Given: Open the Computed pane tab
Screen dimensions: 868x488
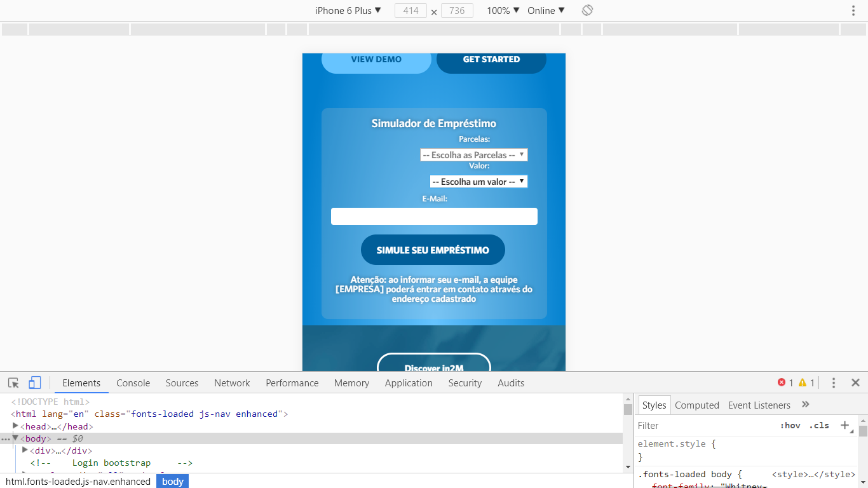Looking at the screenshot, I should (697, 405).
